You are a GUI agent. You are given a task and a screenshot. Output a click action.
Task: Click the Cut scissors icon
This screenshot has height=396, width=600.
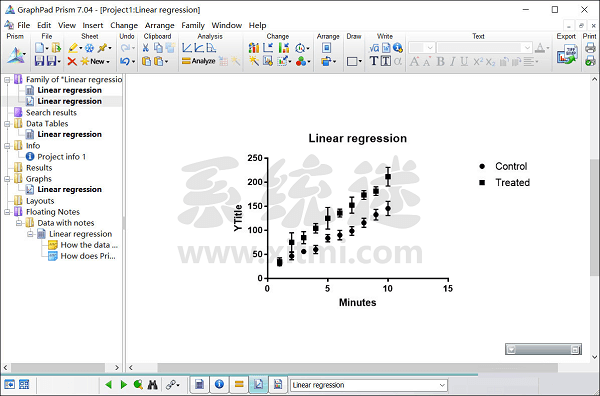(146, 48)
